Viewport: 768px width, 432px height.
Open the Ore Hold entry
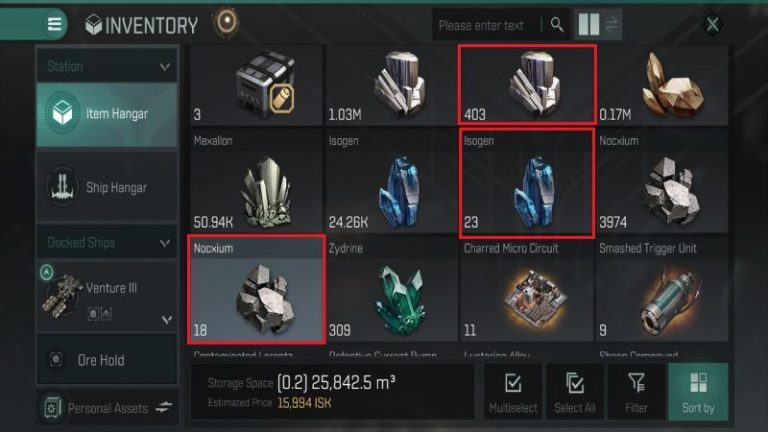[x=107, y=360]
